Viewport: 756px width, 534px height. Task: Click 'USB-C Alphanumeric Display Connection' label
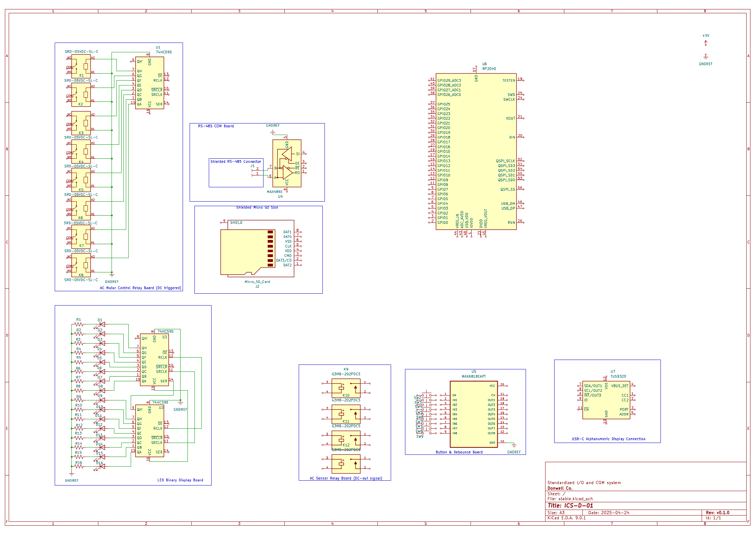click(x=609, y=439)
